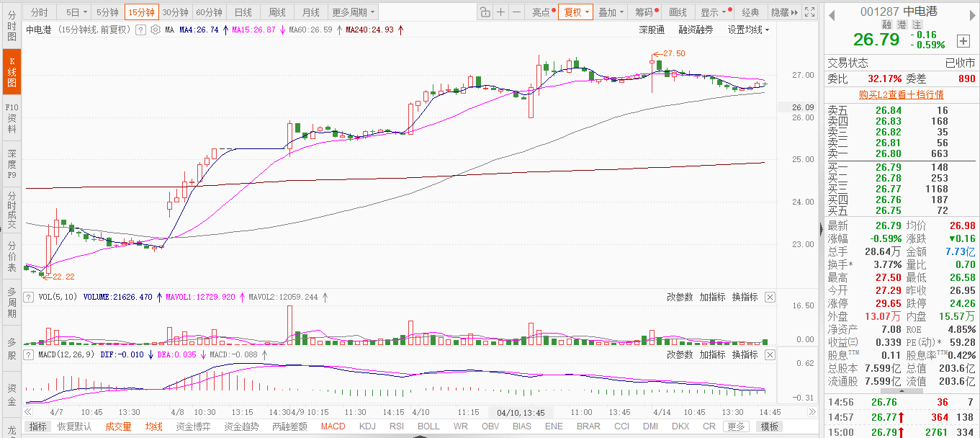The image size is (980, 438).
Task: Toggle 隐藏 to hide the side panel
Action: [x=784, y=12]
